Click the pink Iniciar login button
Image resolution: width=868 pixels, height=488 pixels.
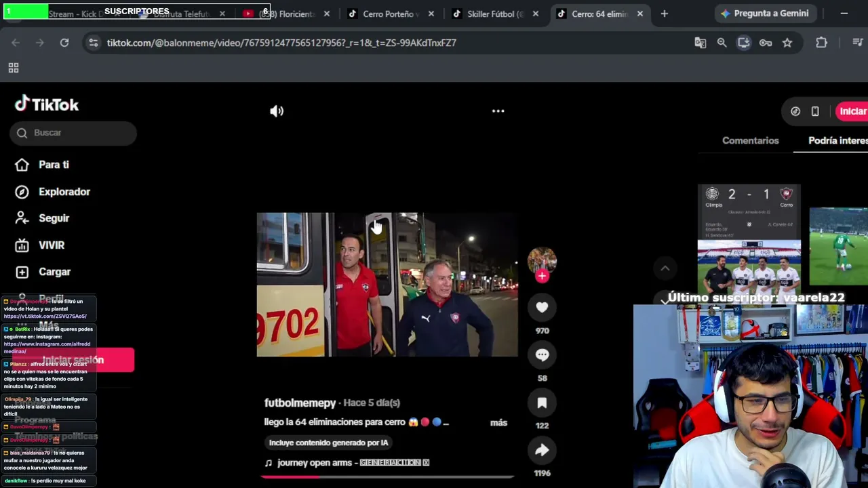pyautogui.click(x=852, y=112)
